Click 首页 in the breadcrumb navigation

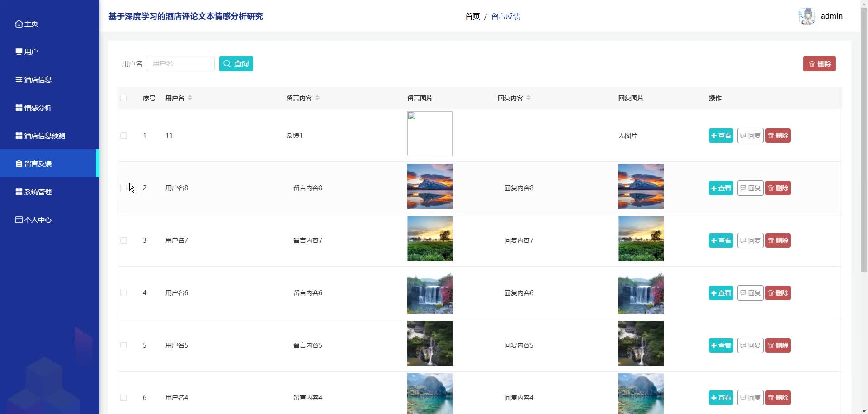pyautogui.click(x=472, y=16)
